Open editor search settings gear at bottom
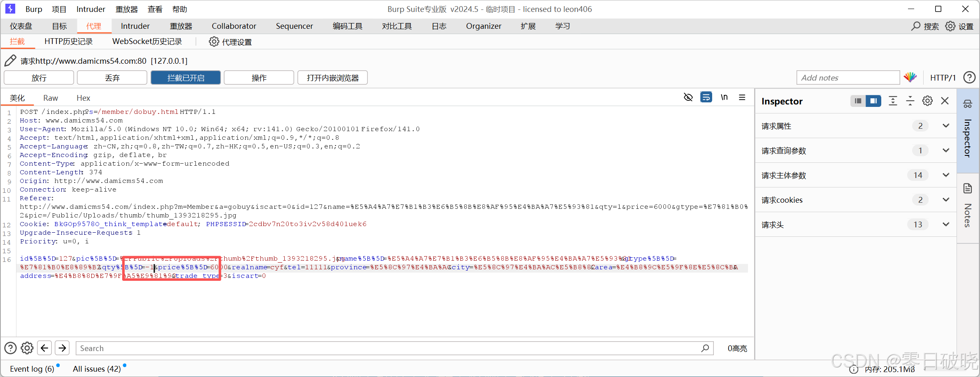Screen dimensions: 980x377 (27, 348)
